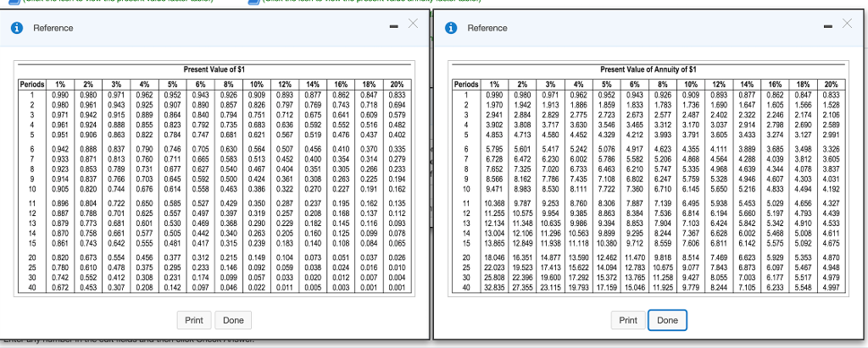
Task: Click 4.997 in annuity table's period 40 row
Action: (x=832, y=288)
